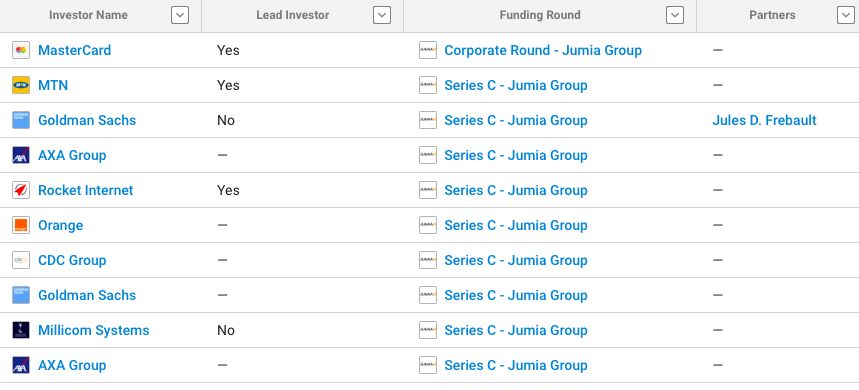Open partner Jules D. Frebault link
Screen dimensions: 859x390
point(764,121)
